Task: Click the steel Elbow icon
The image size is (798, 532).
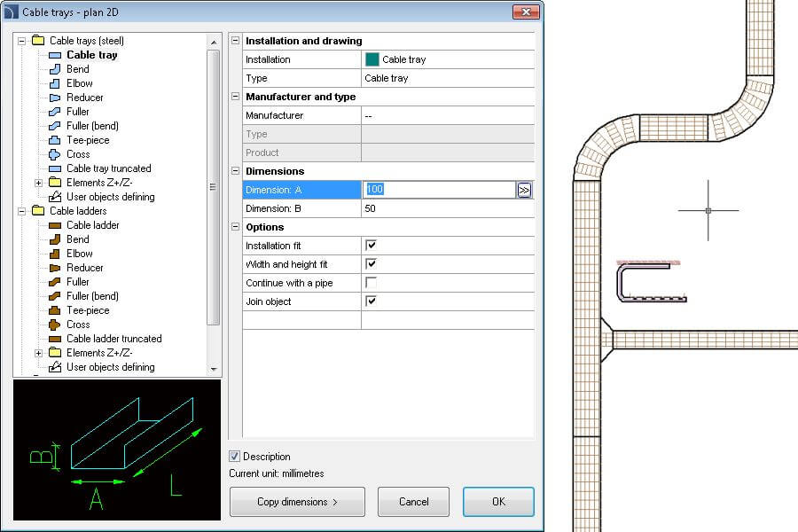Action: pyautogui.click(x=55, y=83)
